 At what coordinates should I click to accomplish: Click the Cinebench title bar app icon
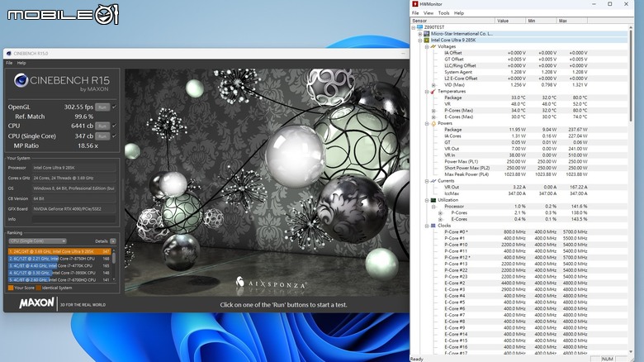[x=9, y=54]
